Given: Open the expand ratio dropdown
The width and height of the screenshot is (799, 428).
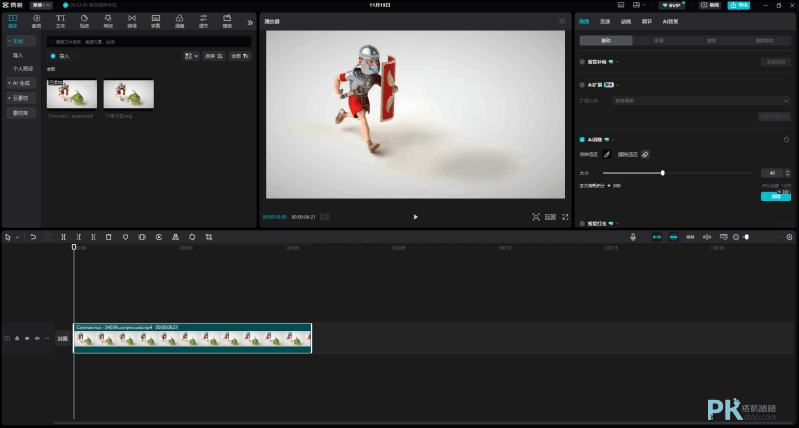Looking at the screenshot, I should 701,101.
